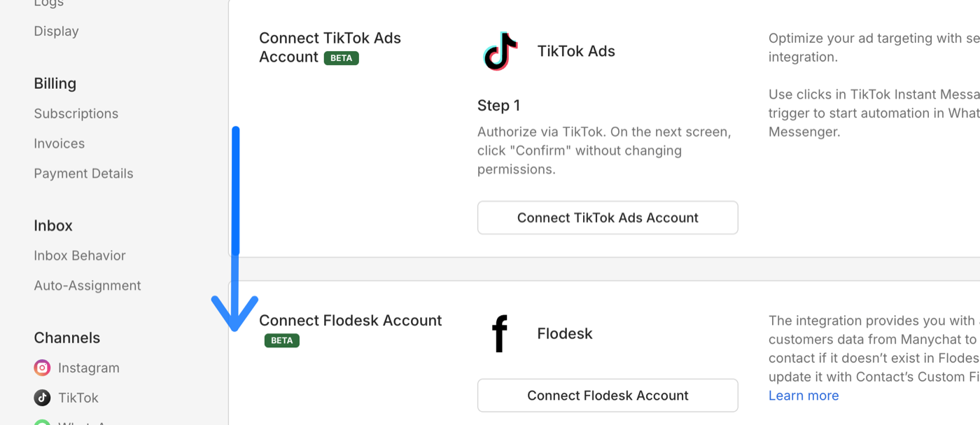Open the Learn more link

tap(804, 396)
